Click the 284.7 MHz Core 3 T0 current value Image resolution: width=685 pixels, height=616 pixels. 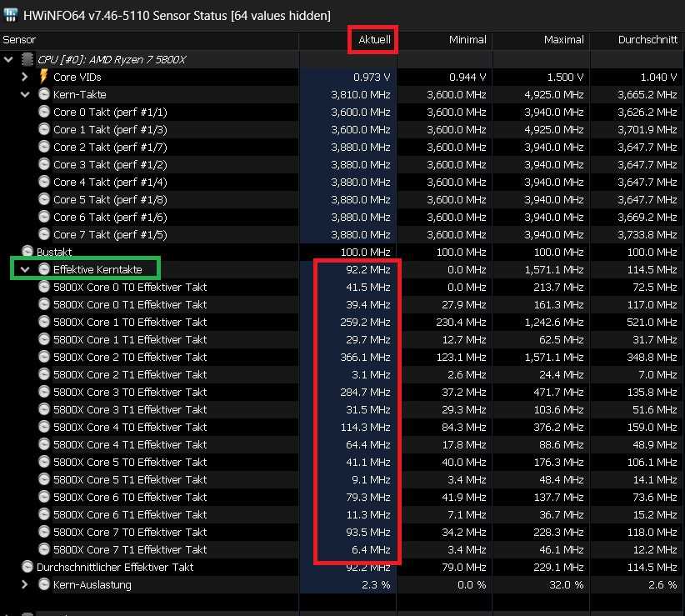click(365, 392)
